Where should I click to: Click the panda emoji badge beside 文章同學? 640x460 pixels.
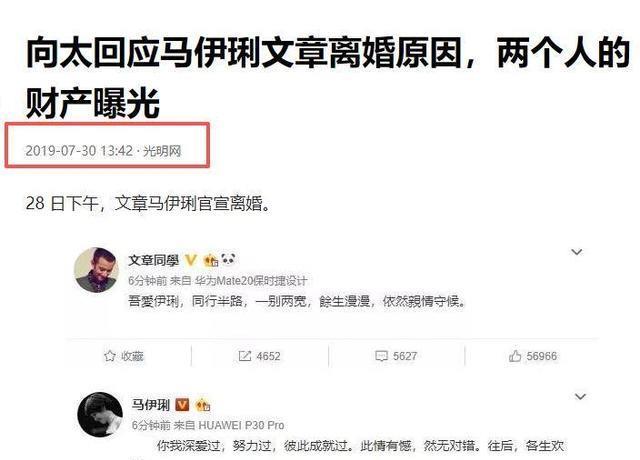point(228,259)
